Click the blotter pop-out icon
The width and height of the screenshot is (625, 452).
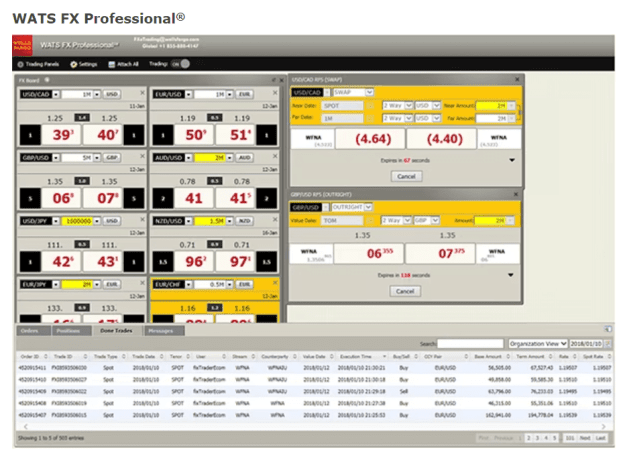click(608, 329)
